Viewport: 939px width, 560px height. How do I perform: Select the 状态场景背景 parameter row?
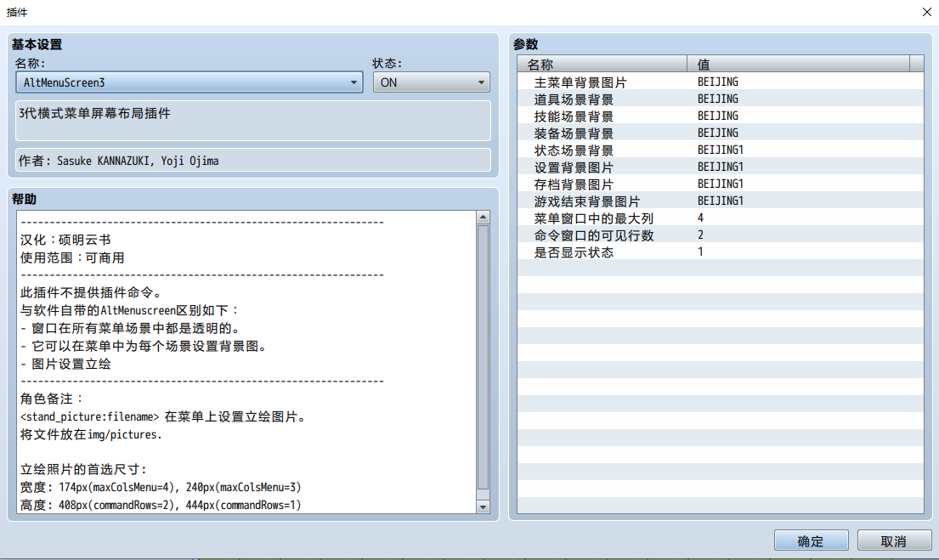click(721, 150)
